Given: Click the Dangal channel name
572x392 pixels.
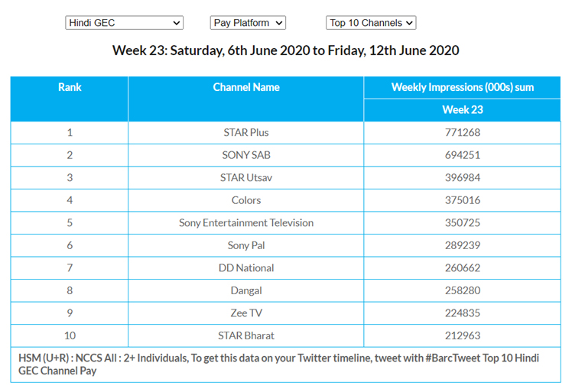Looking at the screenshot, I should click(246, 290).
